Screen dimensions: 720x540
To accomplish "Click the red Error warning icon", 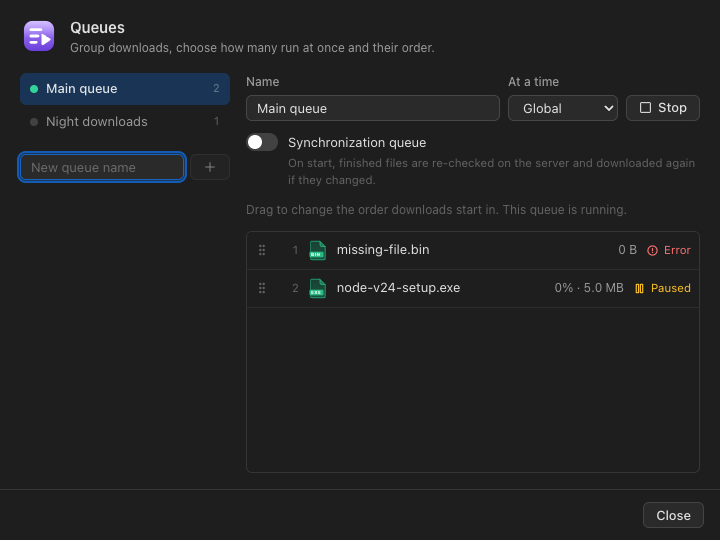I will pyautogui.click(x=652, y=250).
